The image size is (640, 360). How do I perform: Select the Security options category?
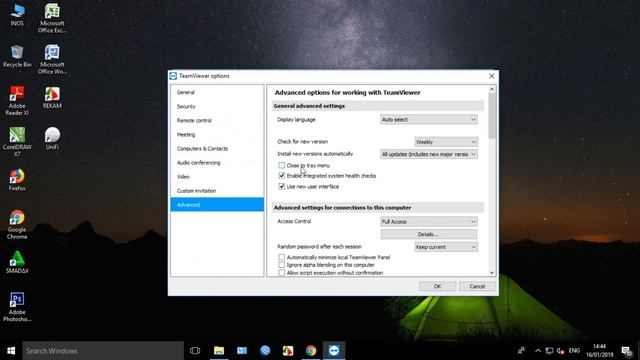click(x=217, y=106)
